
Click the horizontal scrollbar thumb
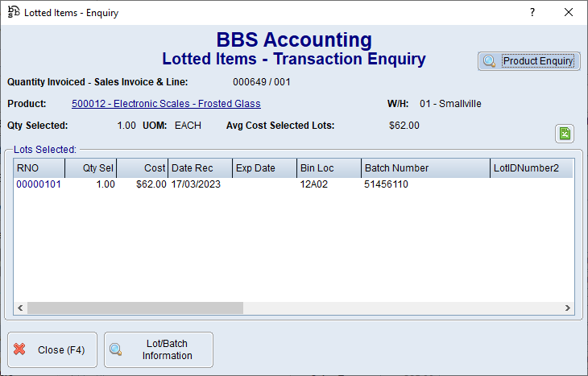[x=135, y=308]
